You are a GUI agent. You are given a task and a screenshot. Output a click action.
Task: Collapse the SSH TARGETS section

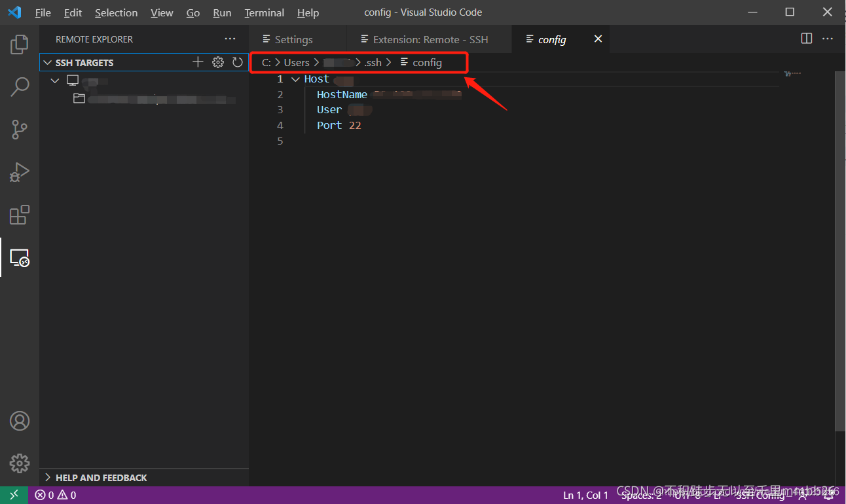coord(47,63)
